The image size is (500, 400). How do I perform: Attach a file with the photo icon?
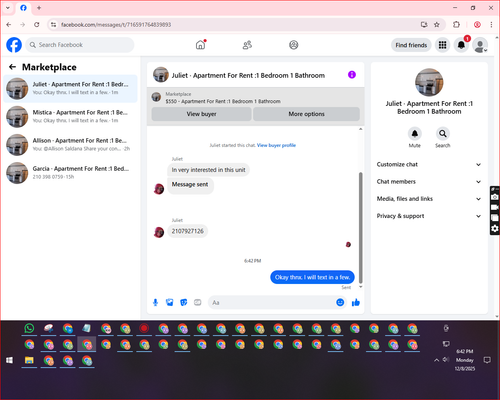tap(170, 302)
